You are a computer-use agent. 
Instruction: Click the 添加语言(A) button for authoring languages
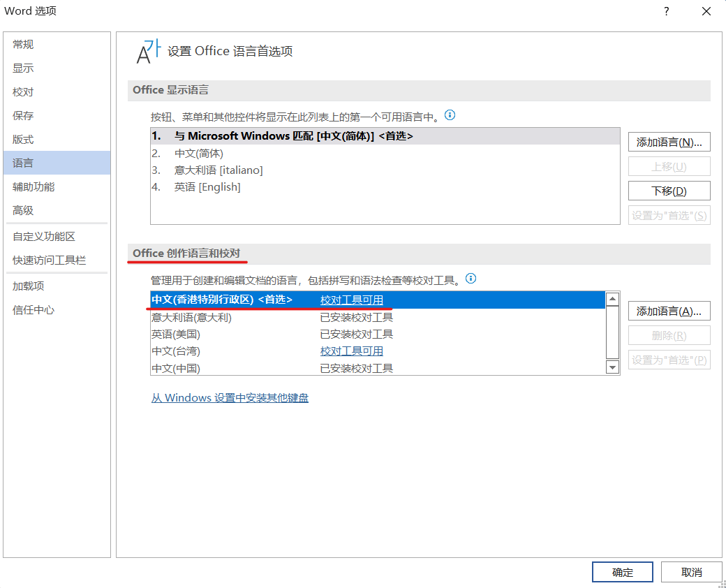point(669,311)
